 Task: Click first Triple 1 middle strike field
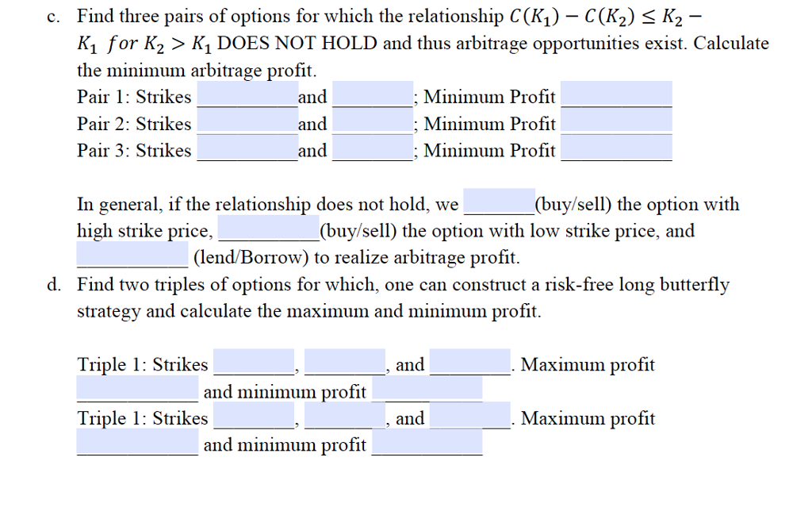[x=345, y=362]
